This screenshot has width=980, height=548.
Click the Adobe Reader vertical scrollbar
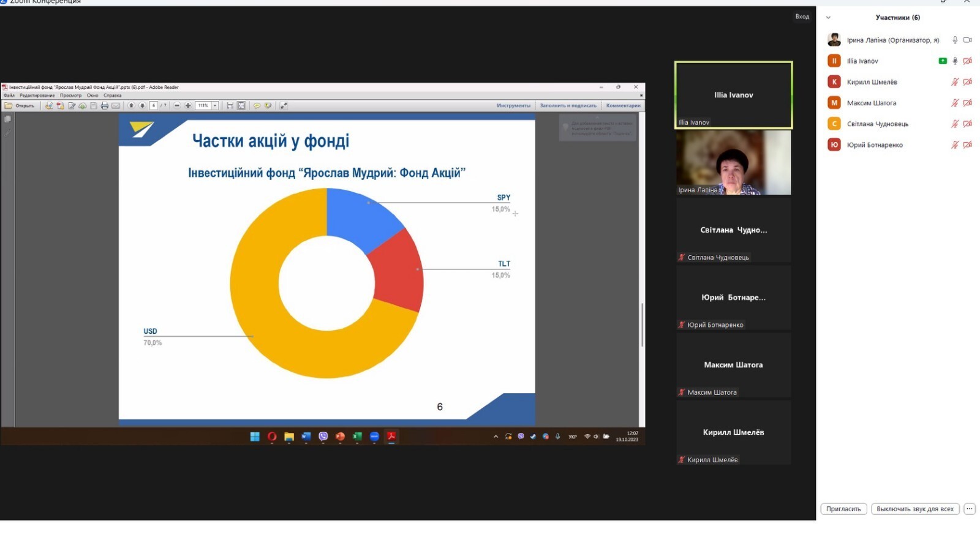[642, 325]
